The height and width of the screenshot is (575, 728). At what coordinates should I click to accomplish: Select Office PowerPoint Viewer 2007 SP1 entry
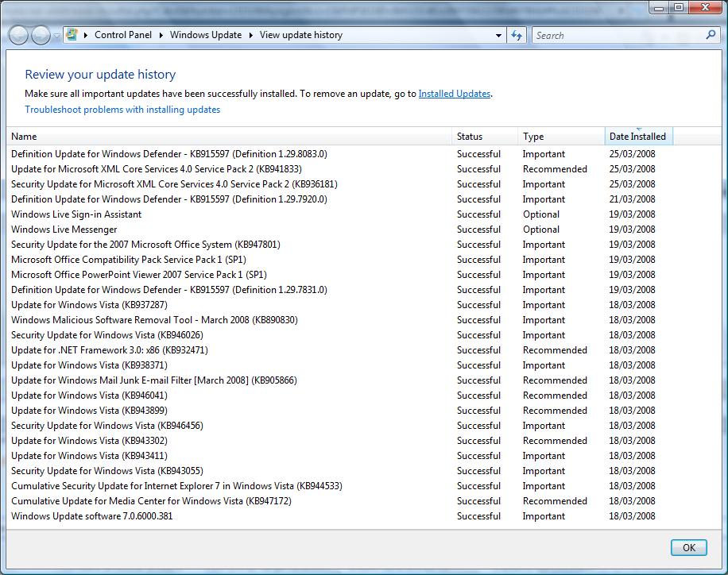139,275
